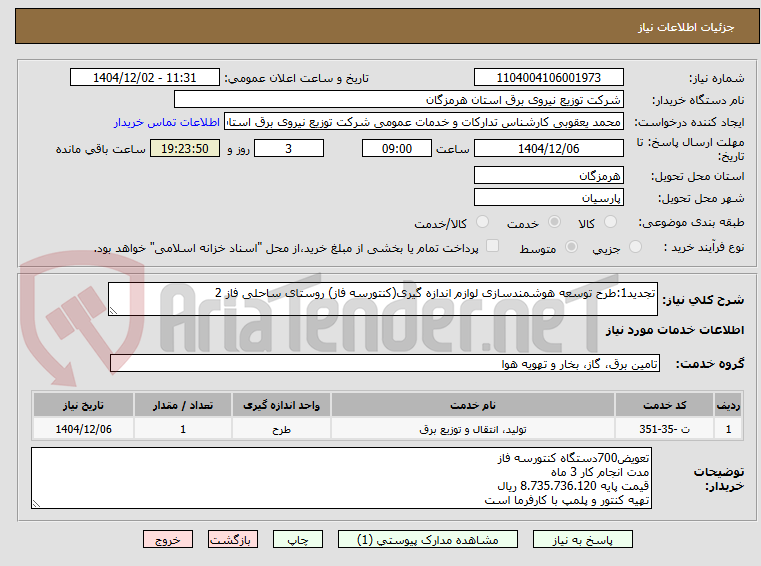Toggle the Islamic treasury payment checkbox
Viewport: 761px width, 566px height.
pyautogui.click(x=493, y=246)
